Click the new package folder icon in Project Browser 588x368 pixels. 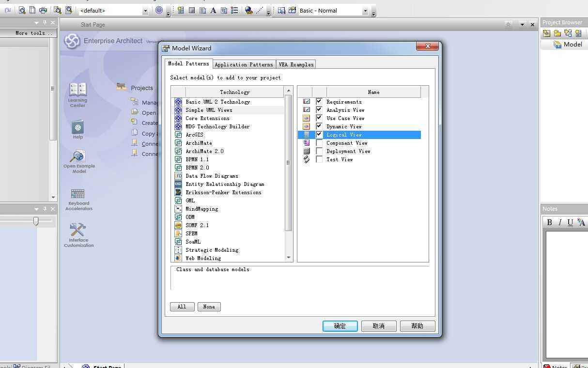coord(557,33)
